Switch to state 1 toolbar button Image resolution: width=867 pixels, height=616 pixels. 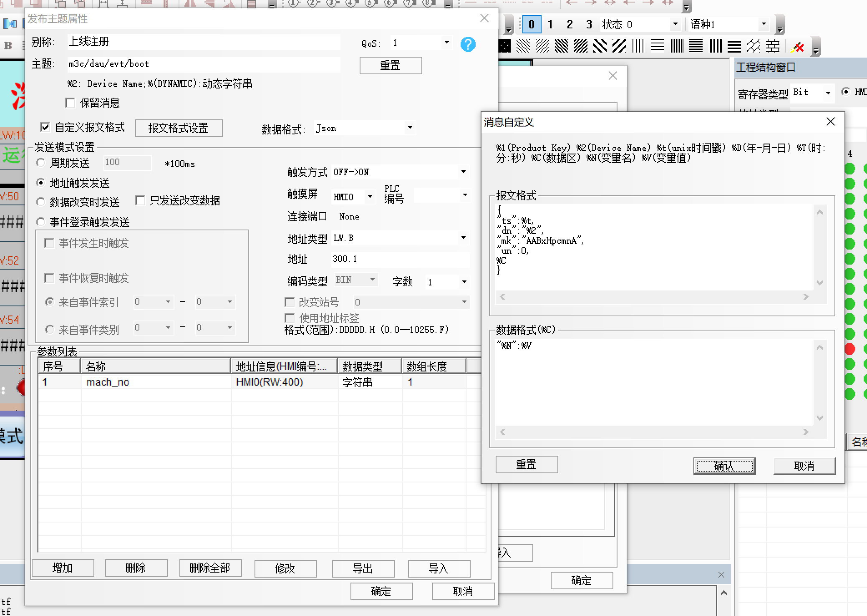pos(550,24)
